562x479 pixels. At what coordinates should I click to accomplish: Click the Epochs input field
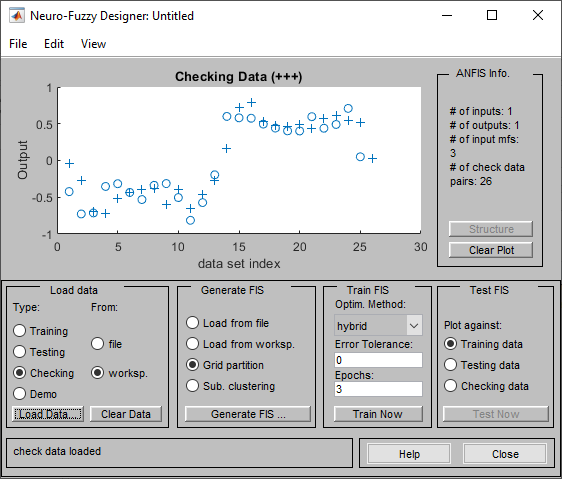tap(378, 389)
